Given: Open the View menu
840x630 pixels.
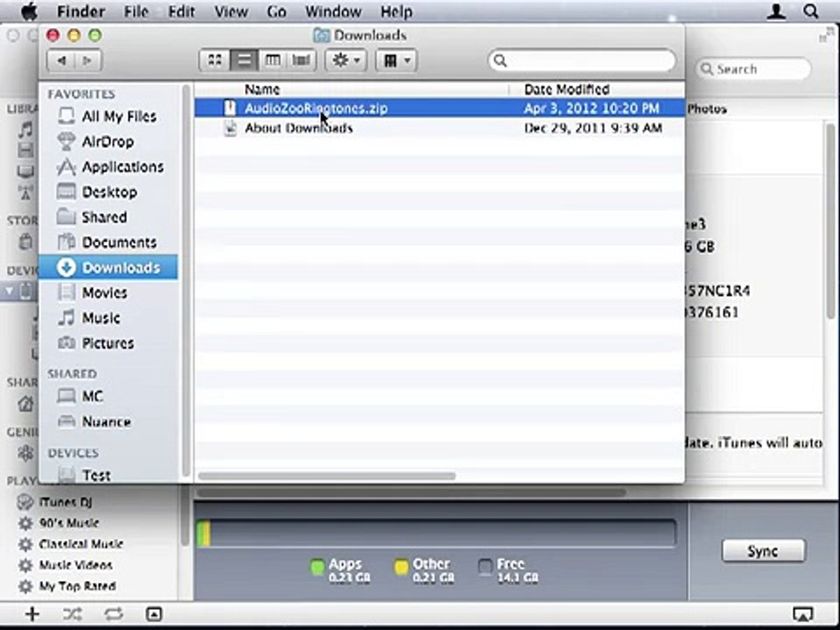Looking at the screenshot, I should (x=231, y=11).
